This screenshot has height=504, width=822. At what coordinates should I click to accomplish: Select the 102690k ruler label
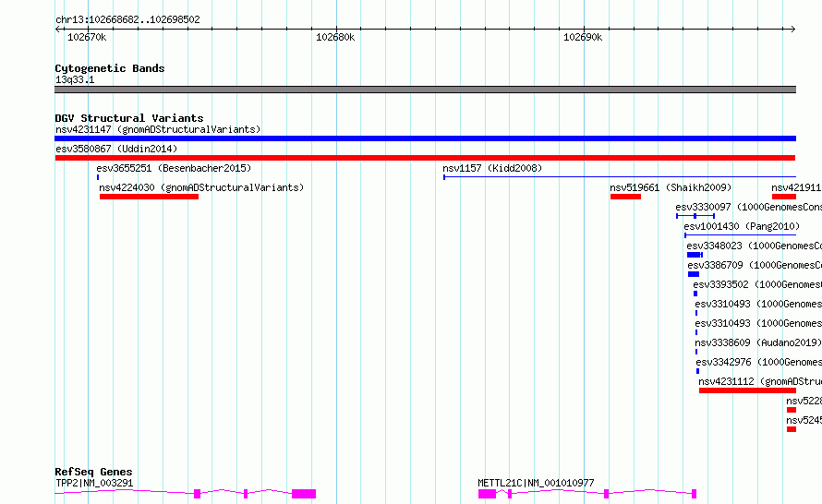[583, 37]
